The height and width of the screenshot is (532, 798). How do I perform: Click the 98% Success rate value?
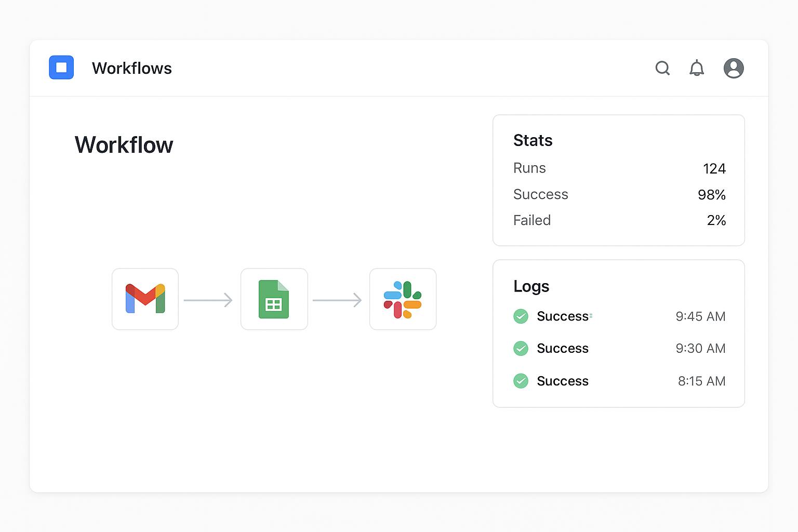[712, 194]
